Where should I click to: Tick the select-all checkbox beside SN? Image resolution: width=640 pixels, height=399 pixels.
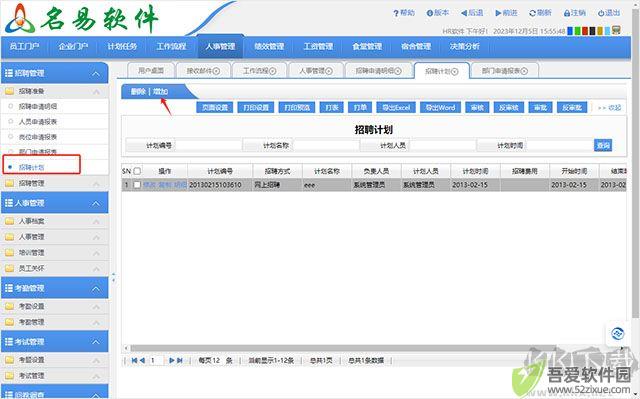tap(137, 171)
